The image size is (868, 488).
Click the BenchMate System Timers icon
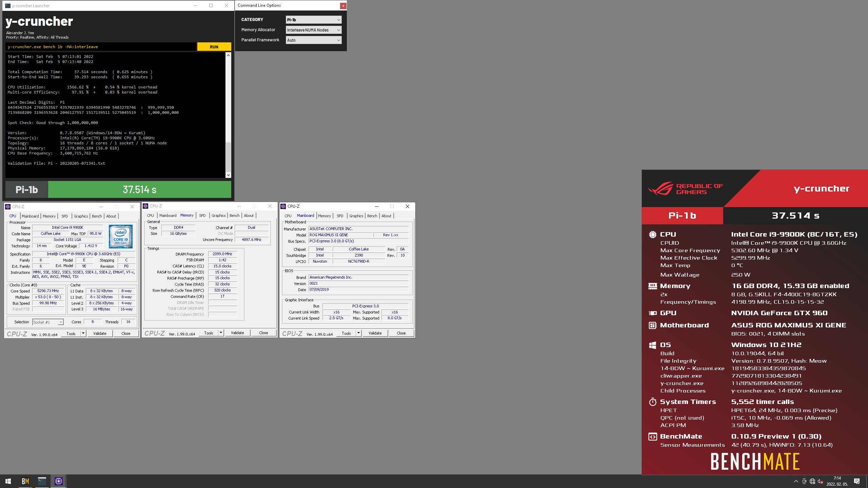pos(652,402)
